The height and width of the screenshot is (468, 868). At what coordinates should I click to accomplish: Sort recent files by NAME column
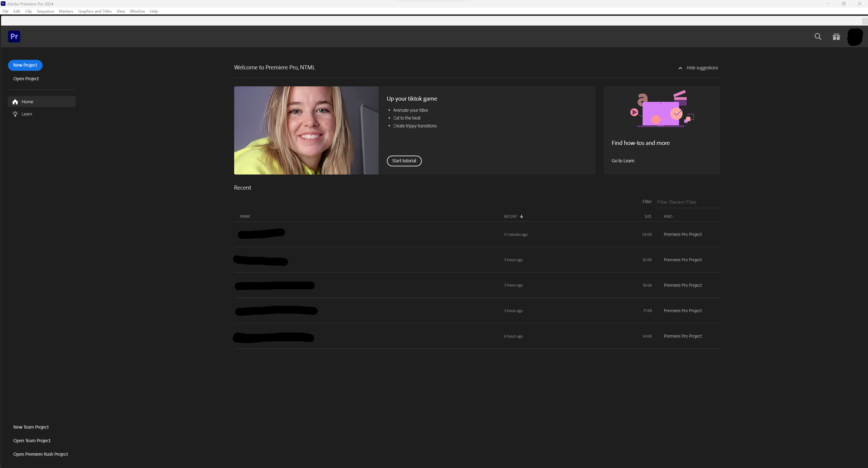click(x=245, y=216)
